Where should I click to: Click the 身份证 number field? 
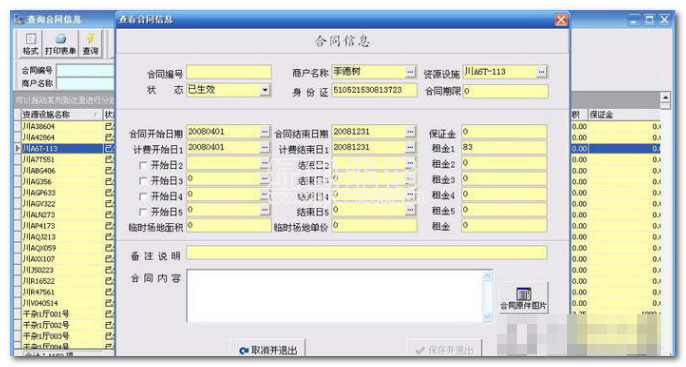[374, 90]
